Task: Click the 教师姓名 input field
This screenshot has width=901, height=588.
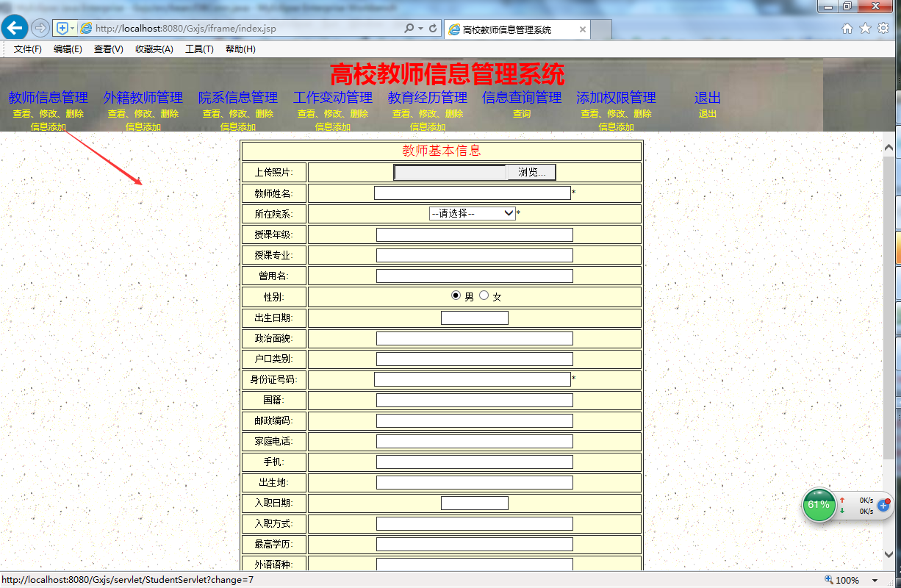Action: tap(472, 193)
